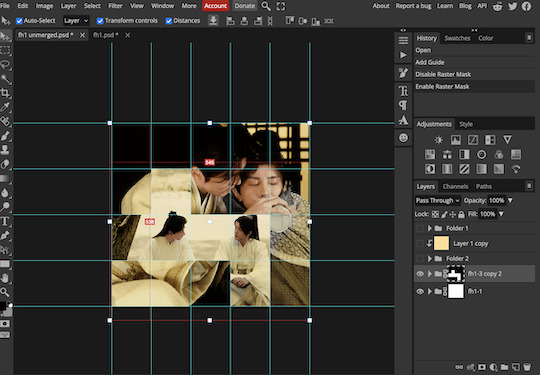Add Levels adjustment layer
The image size is (540, 375).
tap(456, 139)
